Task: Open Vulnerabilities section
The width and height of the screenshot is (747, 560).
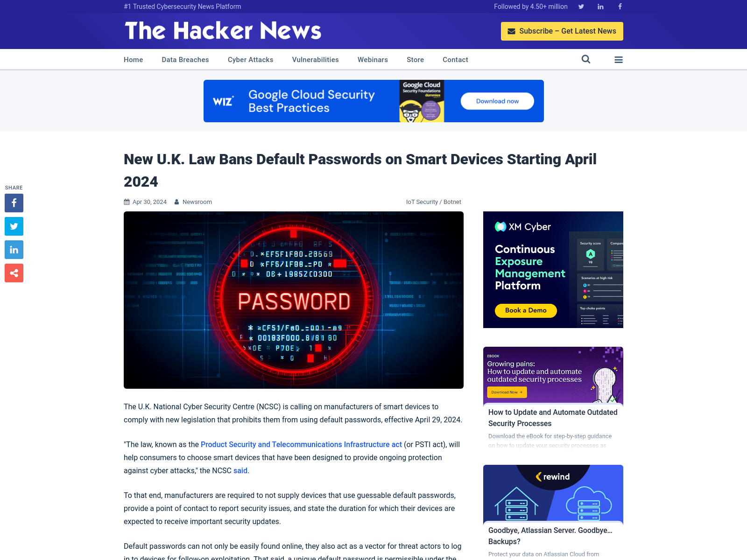Action: [316, 60]
